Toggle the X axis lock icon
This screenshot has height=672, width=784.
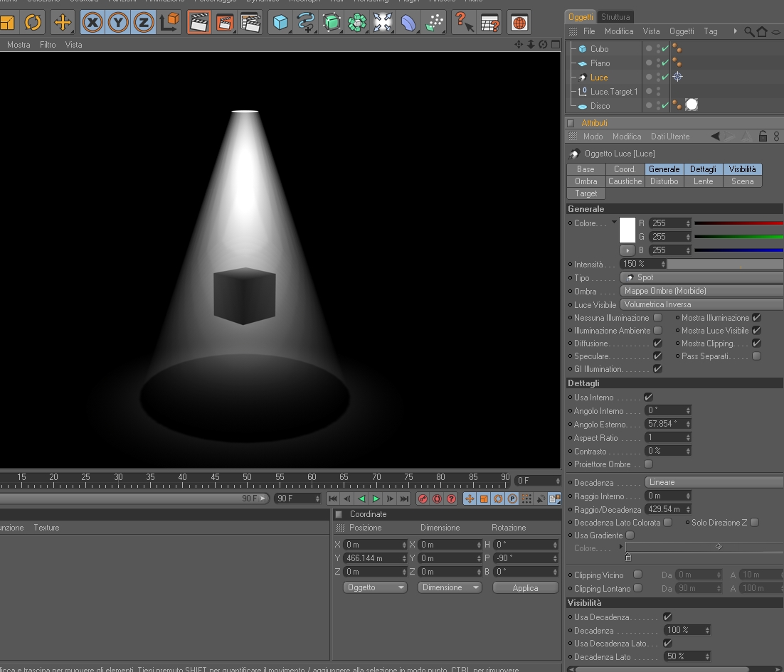[92, 23]
